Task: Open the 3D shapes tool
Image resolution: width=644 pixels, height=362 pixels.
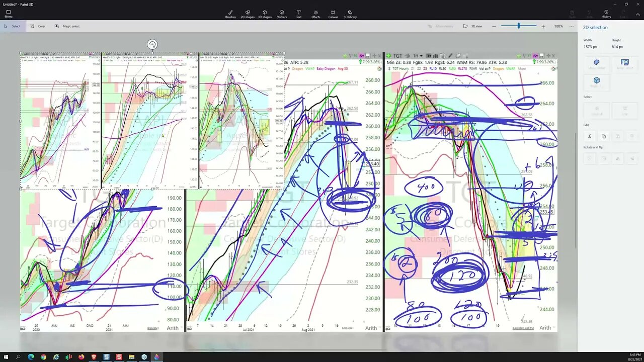Action: [x=265, y=14]
